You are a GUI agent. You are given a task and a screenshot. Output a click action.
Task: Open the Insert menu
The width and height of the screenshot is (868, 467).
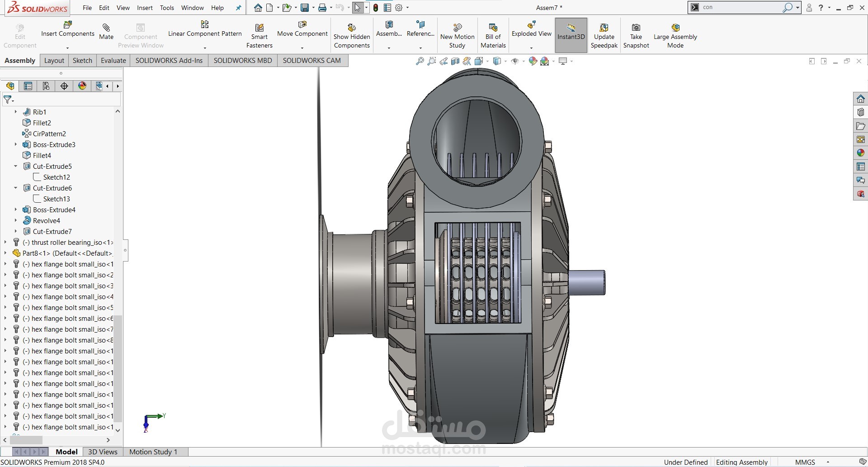[145, 8]
